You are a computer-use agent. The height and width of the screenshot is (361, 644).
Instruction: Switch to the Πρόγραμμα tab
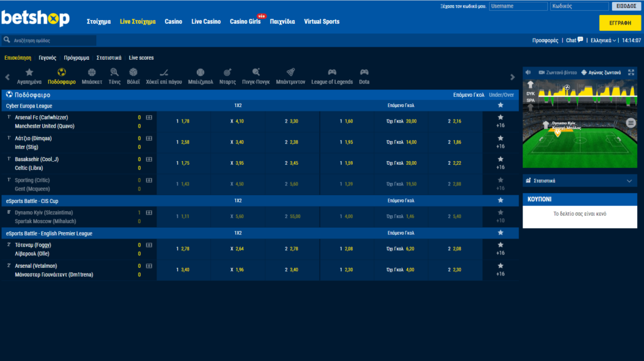click(x=76, y=58)
